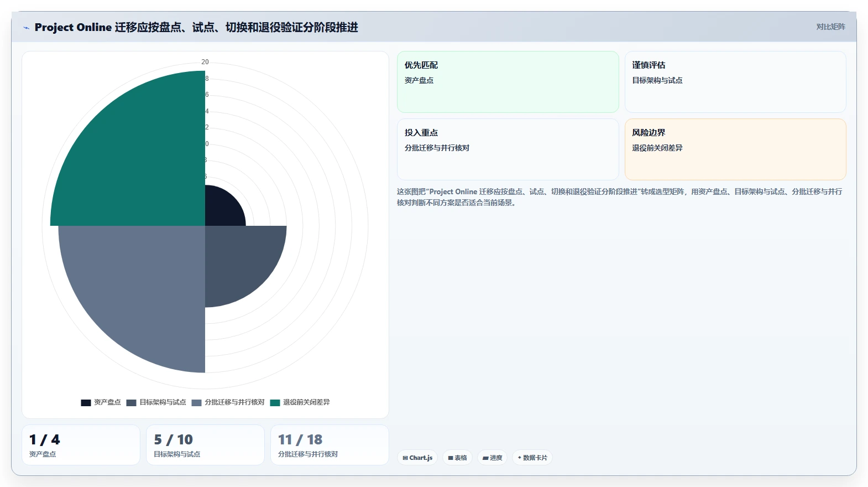Click the 进度 chip

[492, 458]
